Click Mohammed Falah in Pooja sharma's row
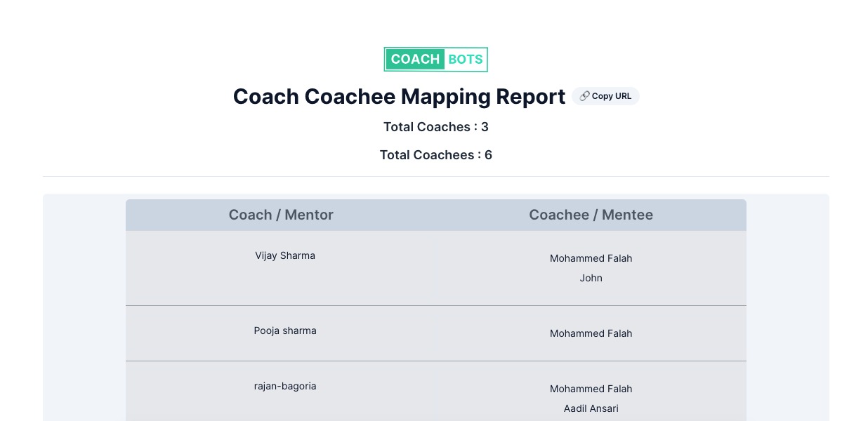The height and width of the screenshot is (421, 868). tap(591, 333)
